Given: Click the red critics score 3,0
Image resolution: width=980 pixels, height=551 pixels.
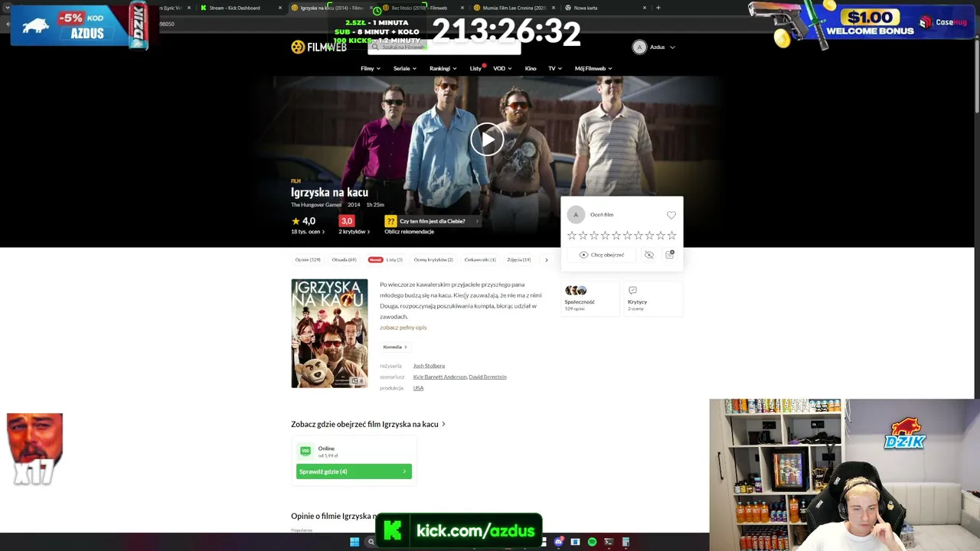Looking at the screenshot, I should click(347, 221).
